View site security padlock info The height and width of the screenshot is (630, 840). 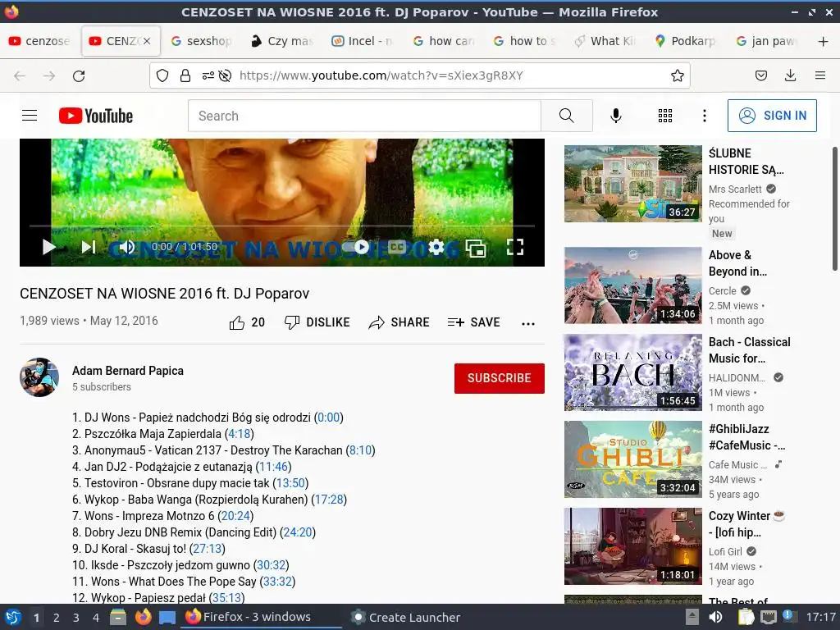(185, 75)
